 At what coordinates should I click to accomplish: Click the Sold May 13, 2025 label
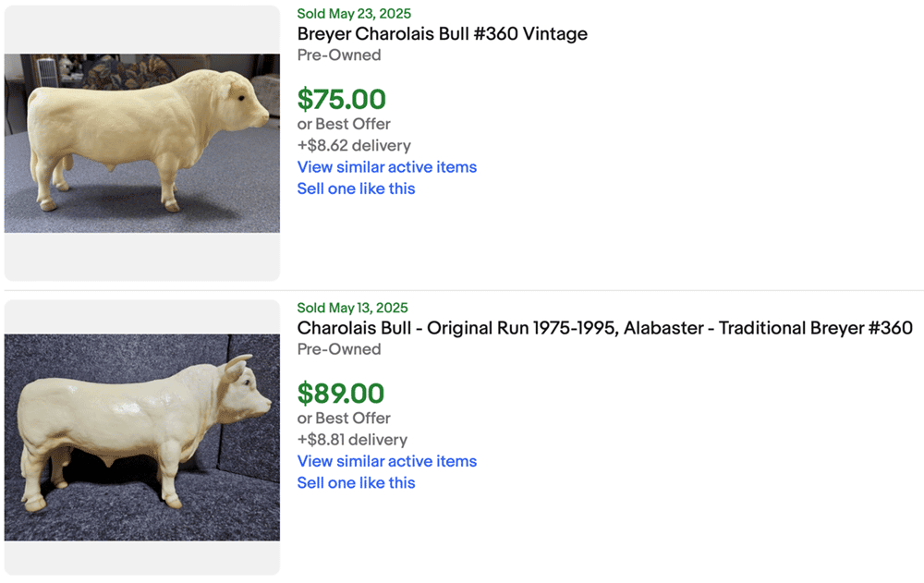(x=352, y=308)
